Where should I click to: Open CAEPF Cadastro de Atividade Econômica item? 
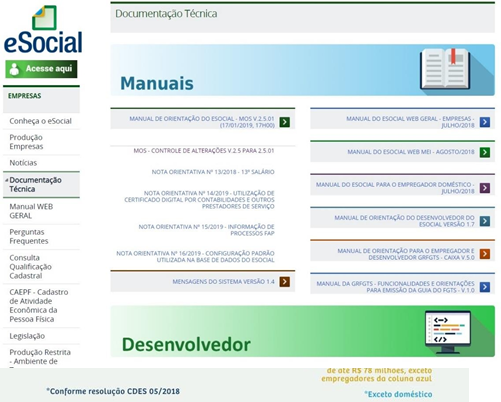pyautogui.click(x=39, y=305)
